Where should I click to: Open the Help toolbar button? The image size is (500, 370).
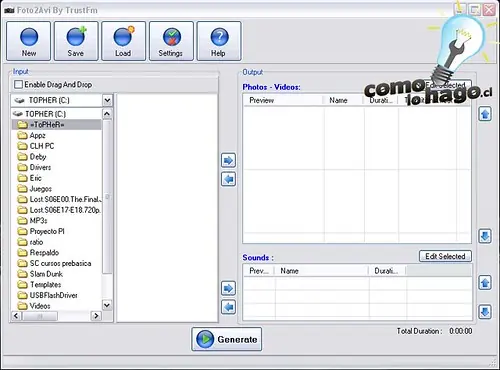(219, 41)
